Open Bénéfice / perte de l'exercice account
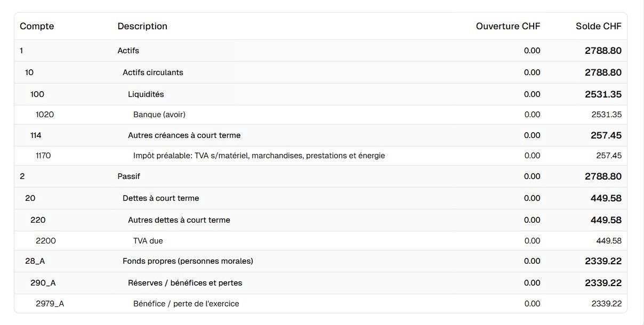Screen dimensions: 644x325 tap(186, 304)
